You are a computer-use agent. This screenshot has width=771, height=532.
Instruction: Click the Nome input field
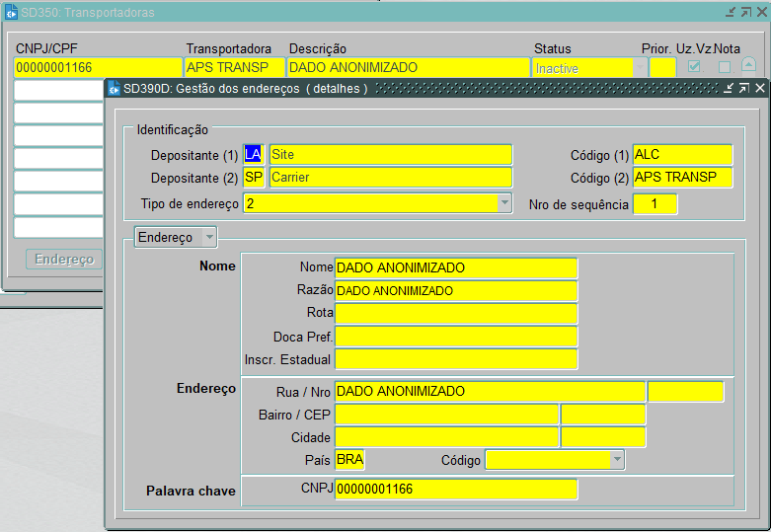pos(456,267)
